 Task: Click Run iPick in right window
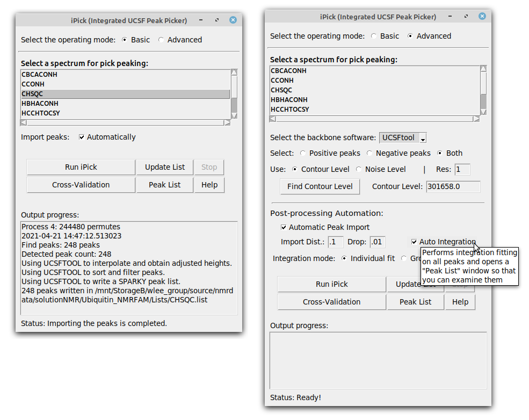pos(332,284)
